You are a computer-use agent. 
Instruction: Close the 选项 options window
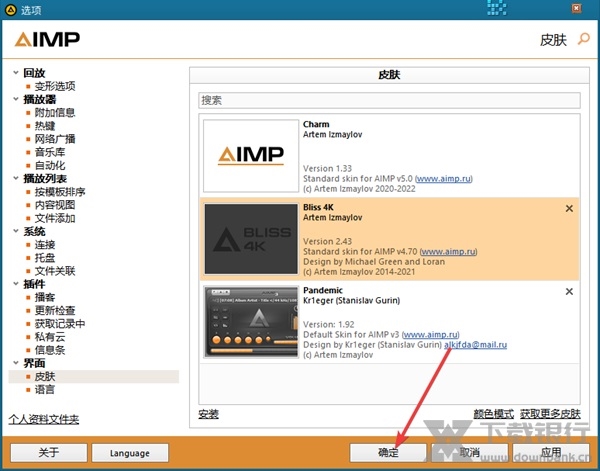point(576,8)
